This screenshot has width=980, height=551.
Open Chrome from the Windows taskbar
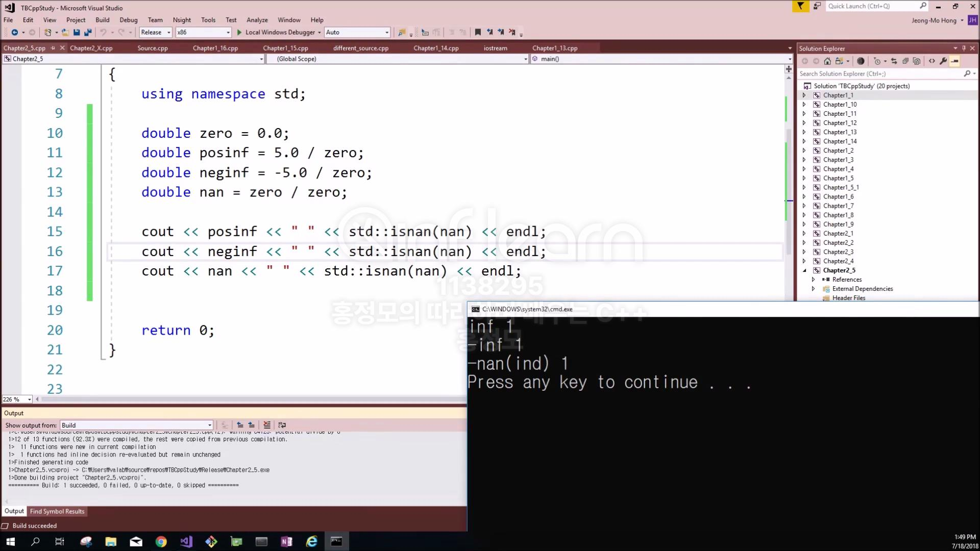(x=161, y=542)
